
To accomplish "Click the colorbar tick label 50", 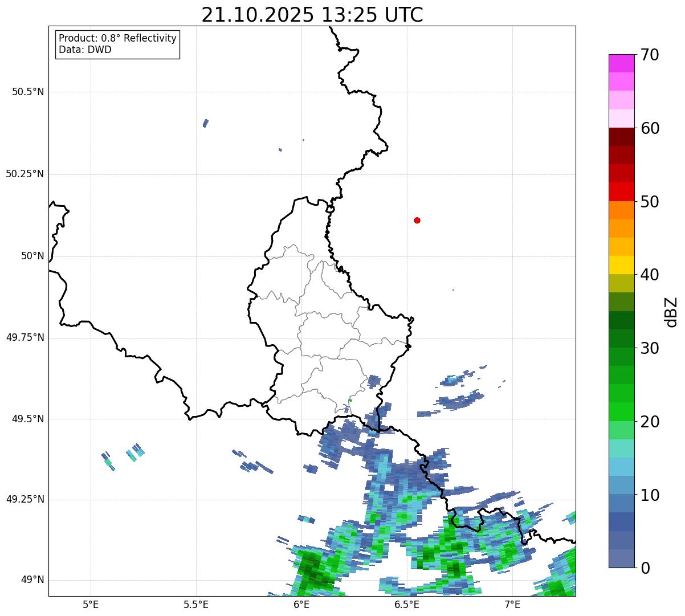I will (650, 202).
